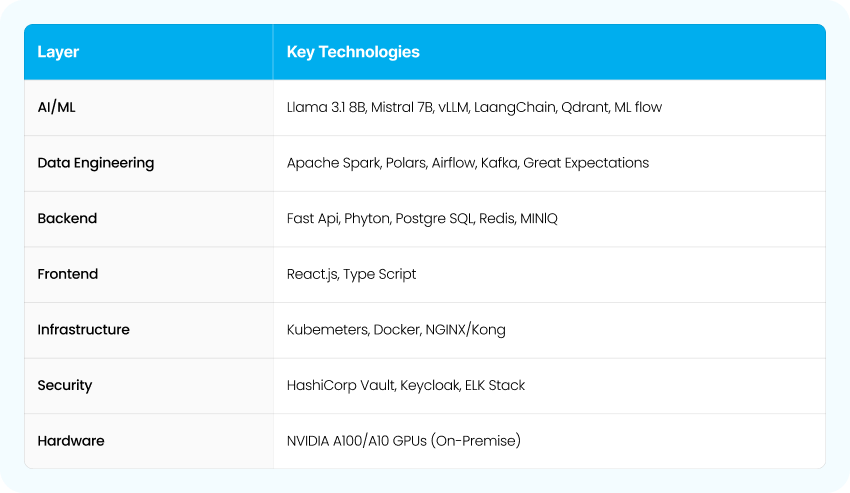Click the "Layer" column header

coord(58,52)
